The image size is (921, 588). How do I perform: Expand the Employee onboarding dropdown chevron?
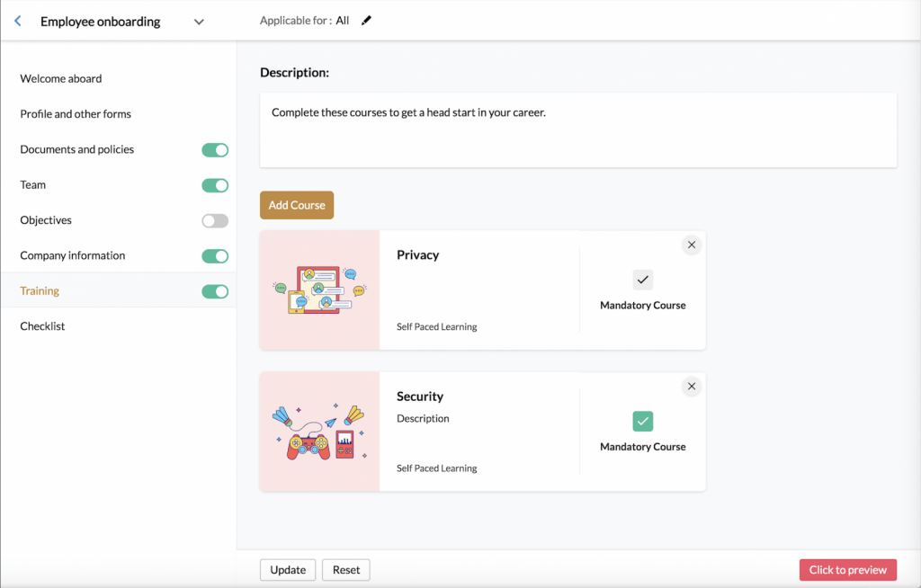tap(199, 22)
